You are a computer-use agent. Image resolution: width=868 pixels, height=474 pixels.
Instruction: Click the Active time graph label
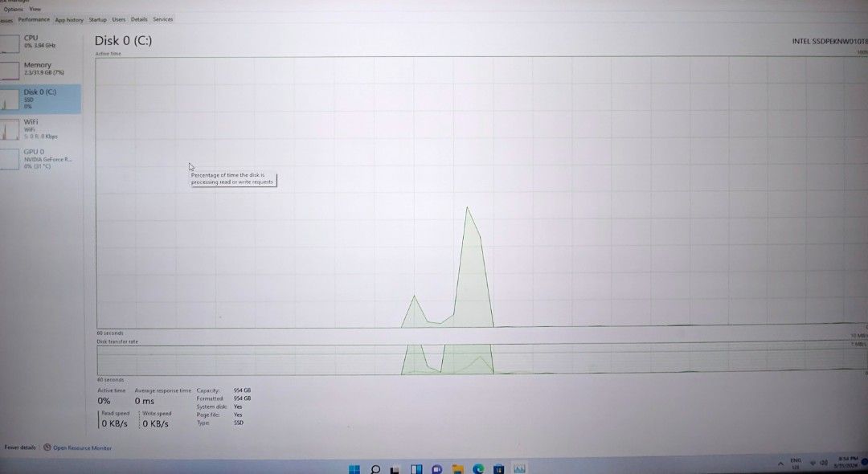coord(108,54)
